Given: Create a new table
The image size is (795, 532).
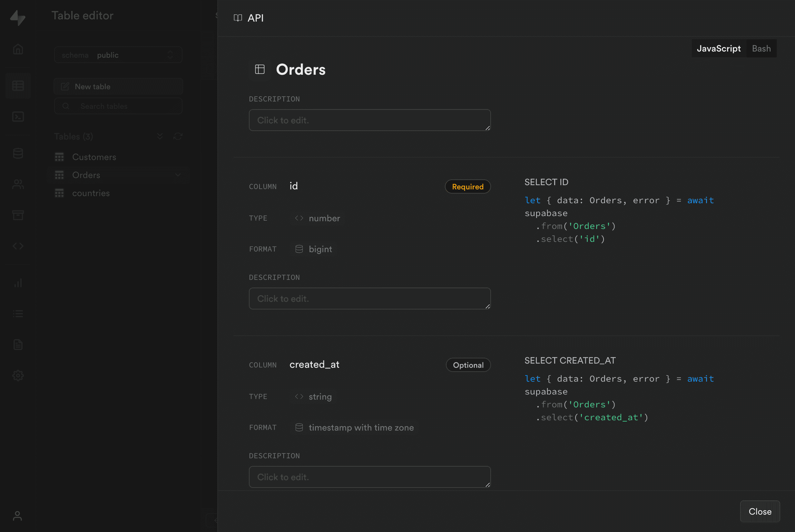Looking at the screenshot, I should tap(118, 86).
